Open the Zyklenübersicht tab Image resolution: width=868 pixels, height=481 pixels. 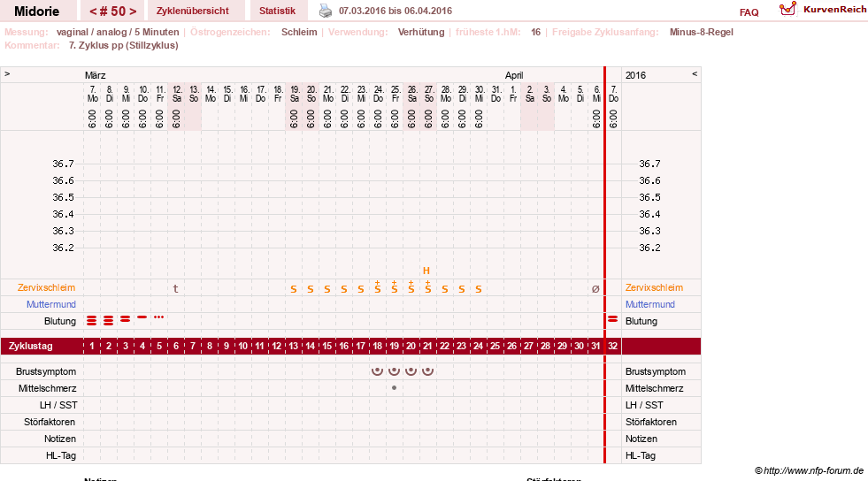(193, 11)
